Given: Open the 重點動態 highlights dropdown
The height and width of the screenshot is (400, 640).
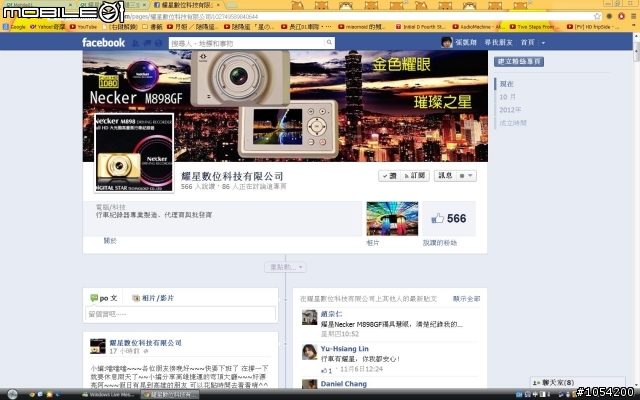Looking at the screenshot, I should [285, 267].
